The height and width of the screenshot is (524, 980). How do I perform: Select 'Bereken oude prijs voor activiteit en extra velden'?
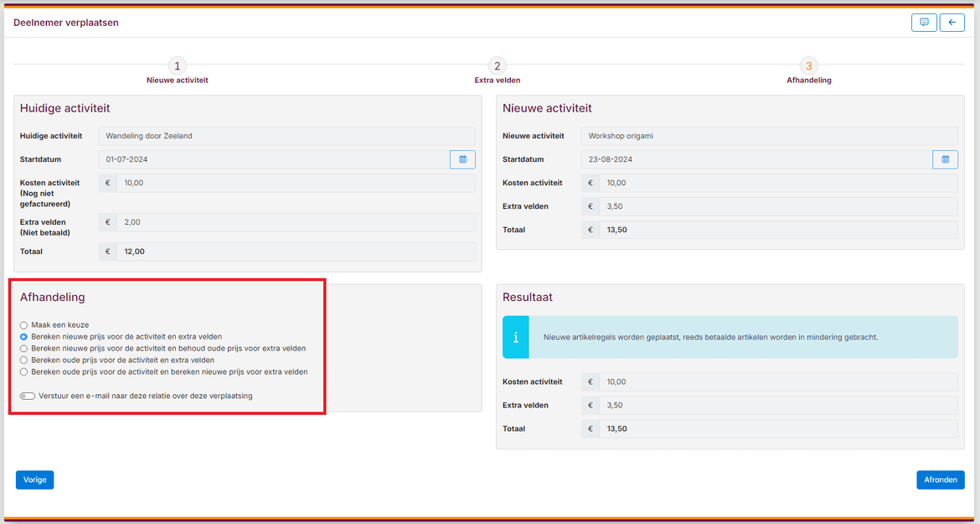pos(24,360)
